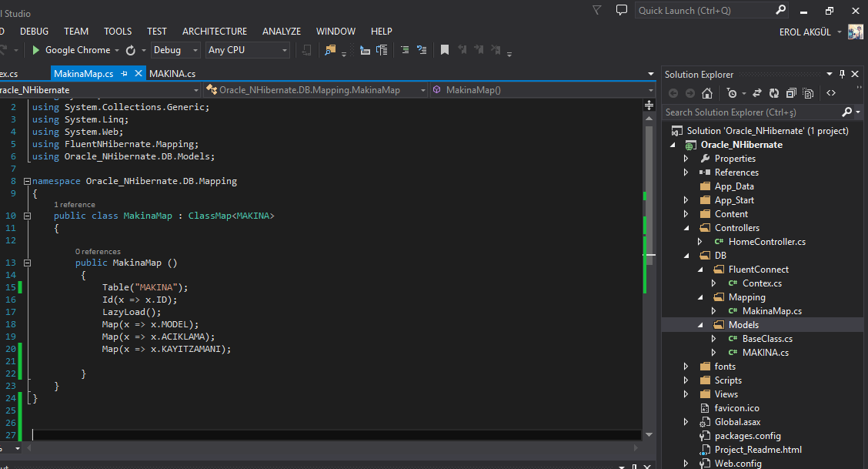This screenshot has width=868, height=469.
Task: Refresh Solution Explorer with the refresh icon
Action: click(773, 93)
